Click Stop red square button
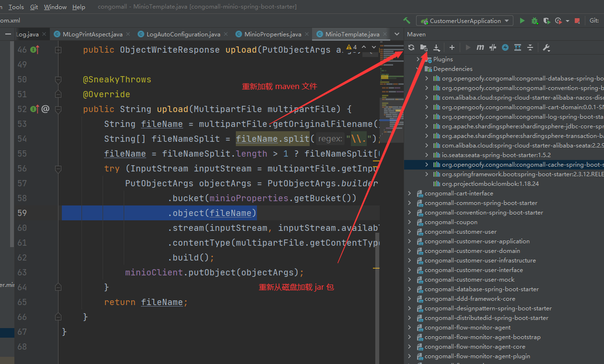Image resolution: width=604 pixels, height=364 pixels. tap(577, 21)
